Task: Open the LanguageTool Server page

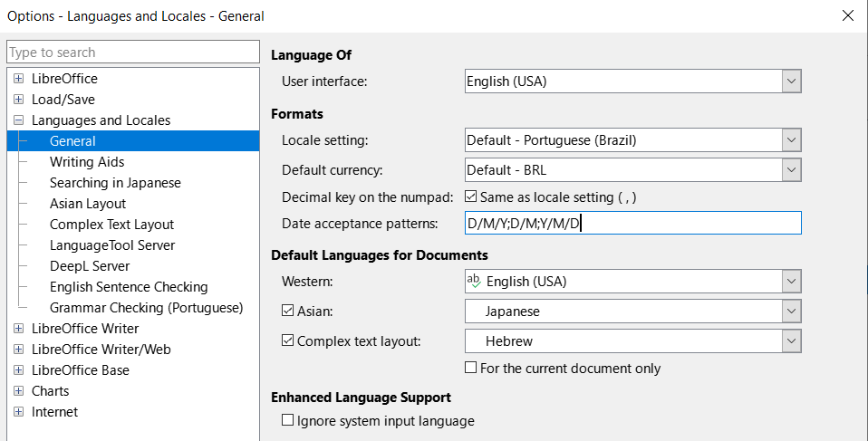Action: [112, 245]
